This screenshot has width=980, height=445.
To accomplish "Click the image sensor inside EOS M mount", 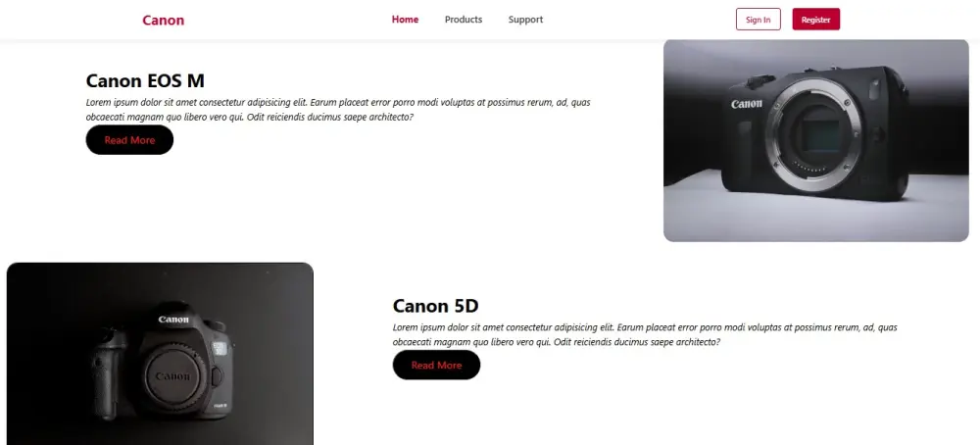I will point(820,136).
